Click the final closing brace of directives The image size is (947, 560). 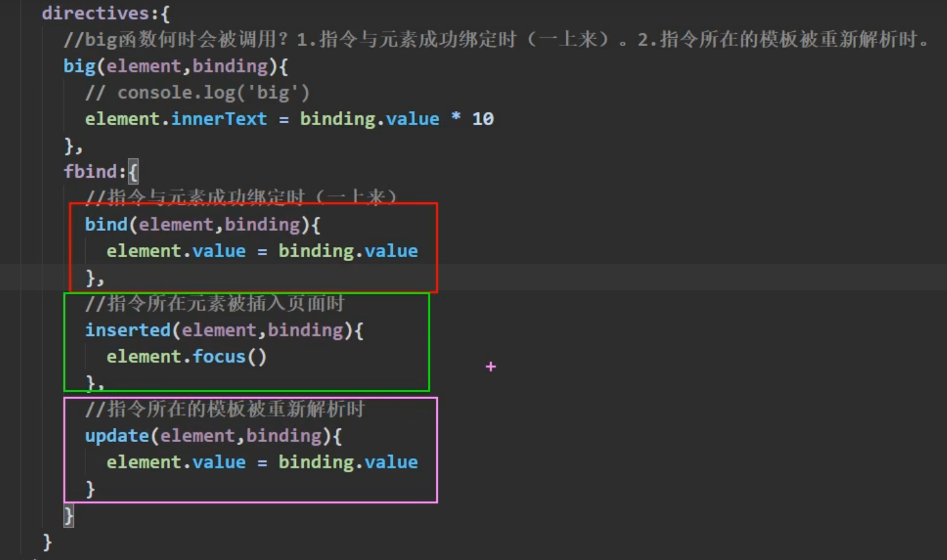click(46, 541)
